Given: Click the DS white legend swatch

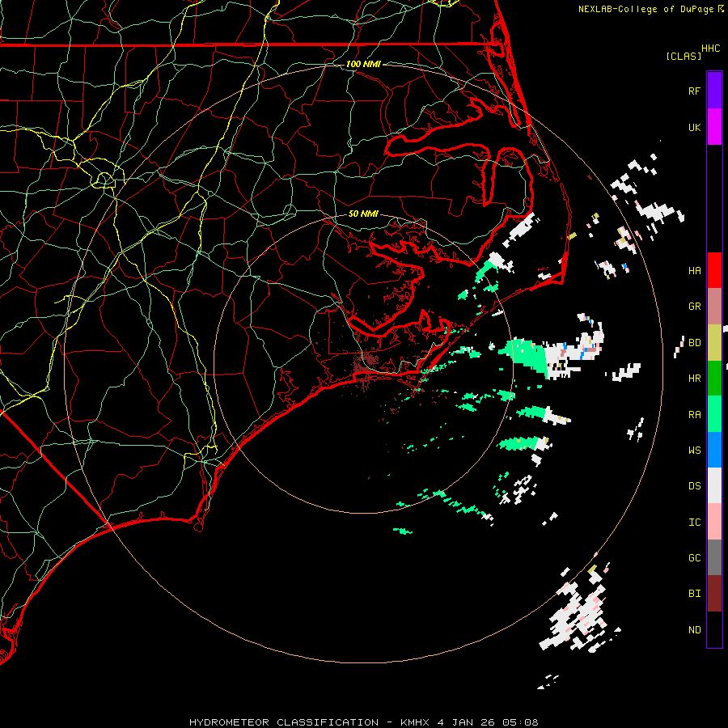Looking at the screenshot, I should [714, 485].
